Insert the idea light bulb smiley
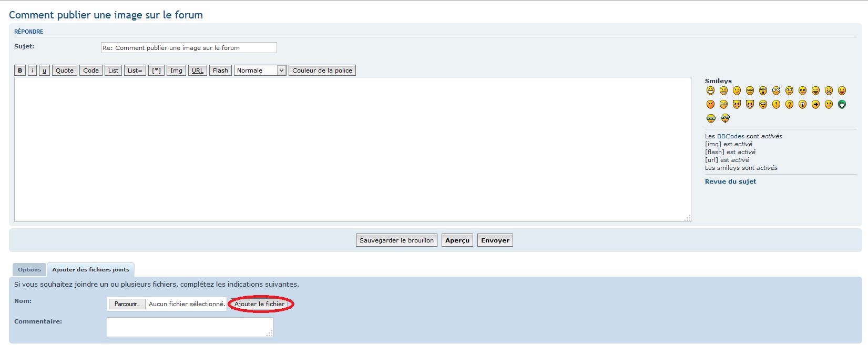 coord(803,105)
